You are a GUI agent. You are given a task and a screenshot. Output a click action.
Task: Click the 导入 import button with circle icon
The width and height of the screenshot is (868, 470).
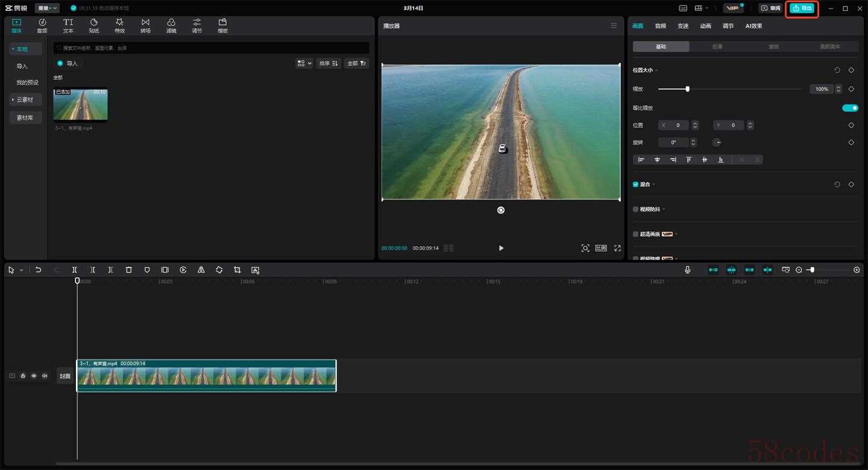click(68, 63)
